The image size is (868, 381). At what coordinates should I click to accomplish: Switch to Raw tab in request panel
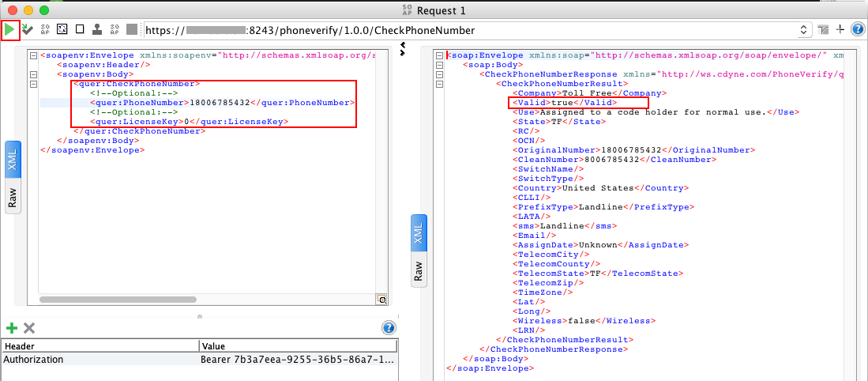coord(13,198)
